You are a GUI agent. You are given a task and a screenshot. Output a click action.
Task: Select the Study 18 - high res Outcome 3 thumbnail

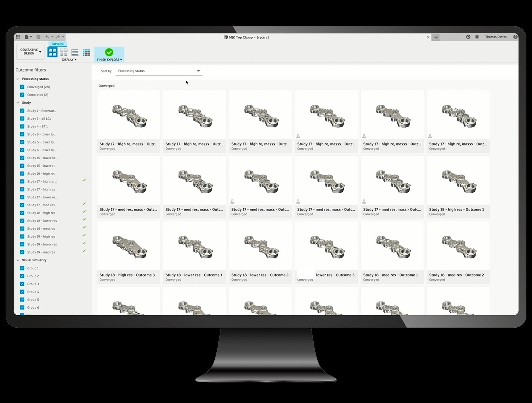(x=128, y=246)
